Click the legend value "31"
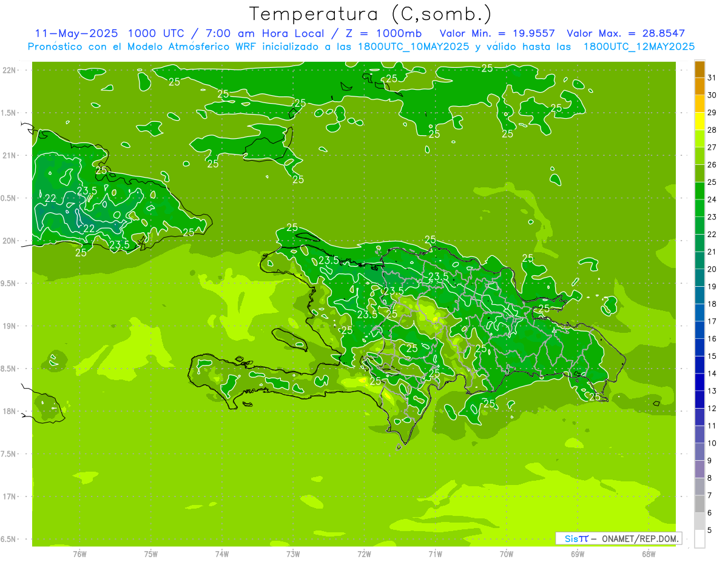 click(x=712, y=78)
